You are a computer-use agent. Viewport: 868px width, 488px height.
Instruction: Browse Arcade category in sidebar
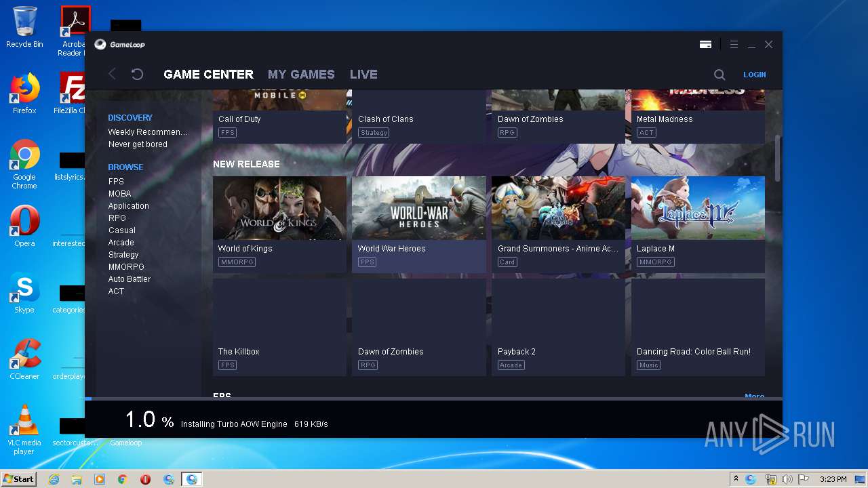click(121, 243)
